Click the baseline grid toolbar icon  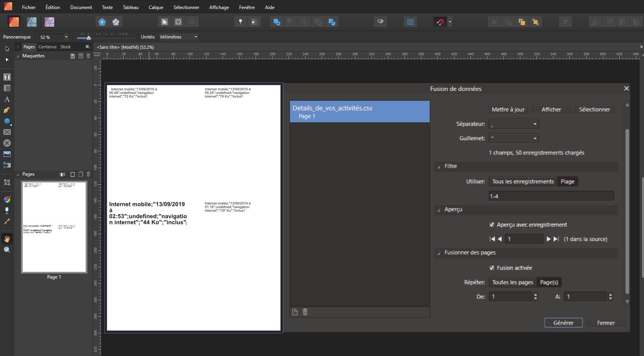pyautogui.click(x=410, y=22)
